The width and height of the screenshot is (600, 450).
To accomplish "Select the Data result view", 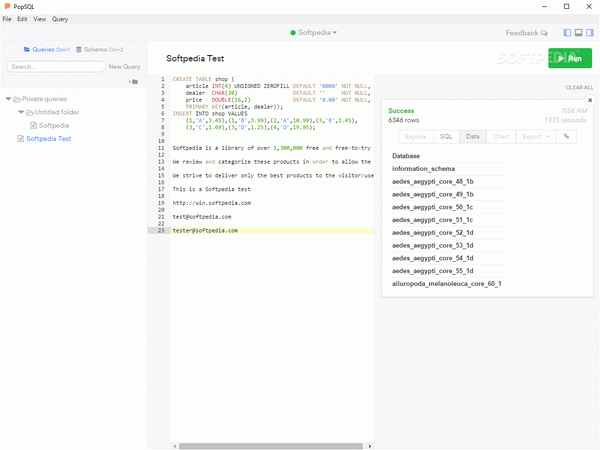I will click(473, 137).
